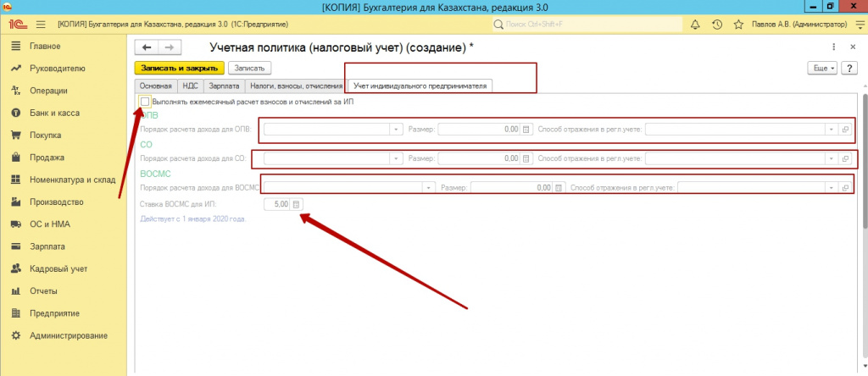Switch to the Зарплата tab

(x=224, y=86)
